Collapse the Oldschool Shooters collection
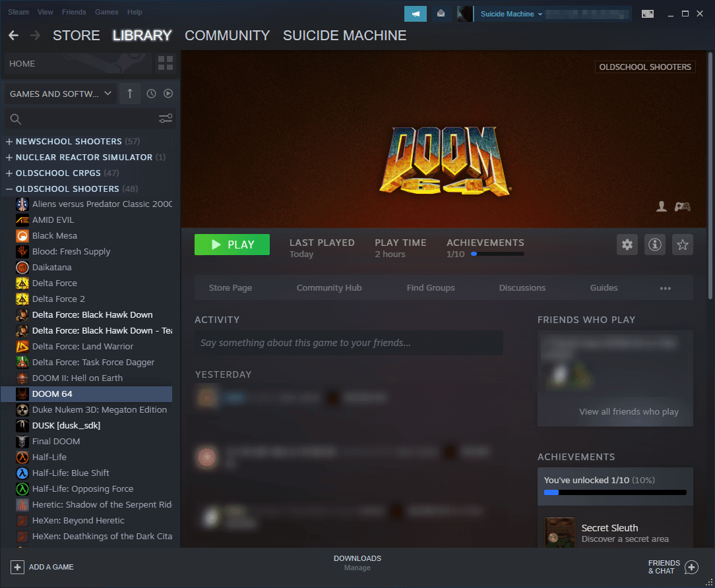The image size is (715, 588). pos(9,189)
